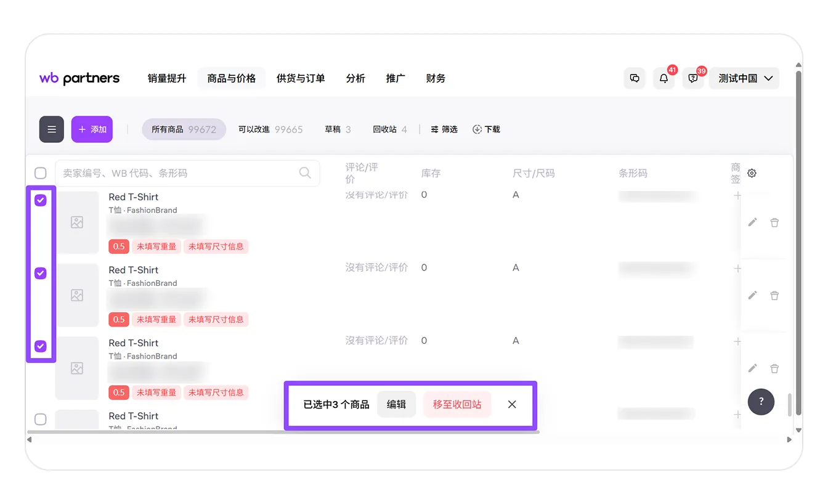The height and width of the screenshot is (504, 828).
Task: Click the magnifier icon in the search field
Action: [x=305, y=173]
